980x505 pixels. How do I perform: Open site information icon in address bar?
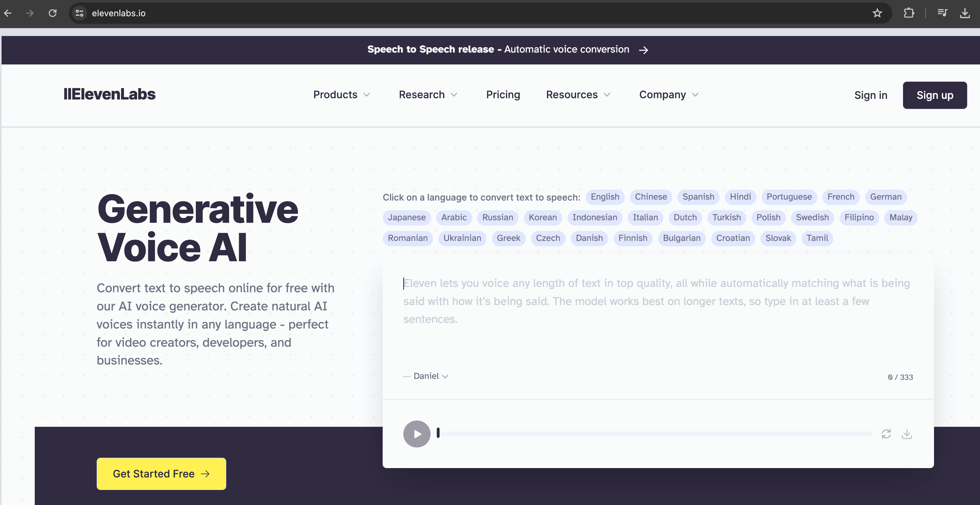click(x=79, y=13)
